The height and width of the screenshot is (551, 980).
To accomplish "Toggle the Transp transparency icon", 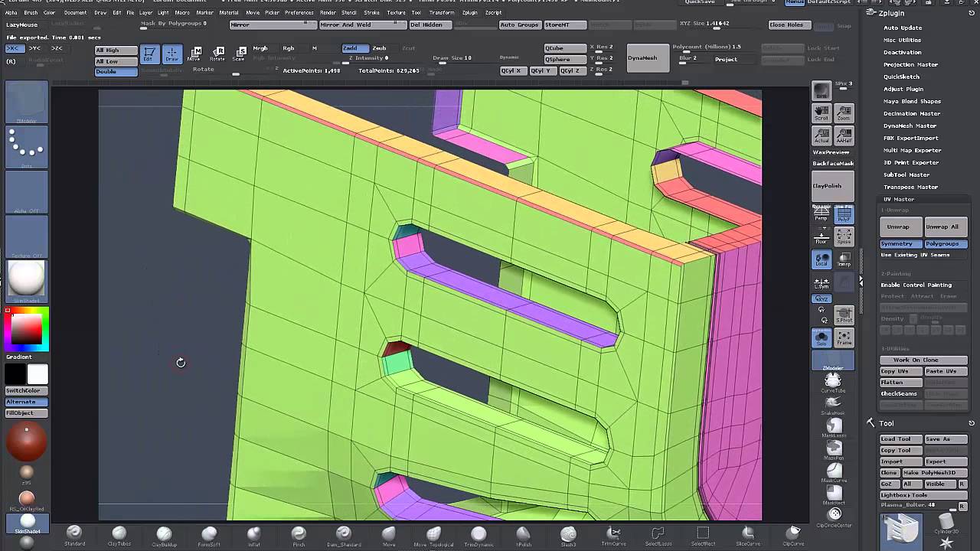I will (844, 260).
